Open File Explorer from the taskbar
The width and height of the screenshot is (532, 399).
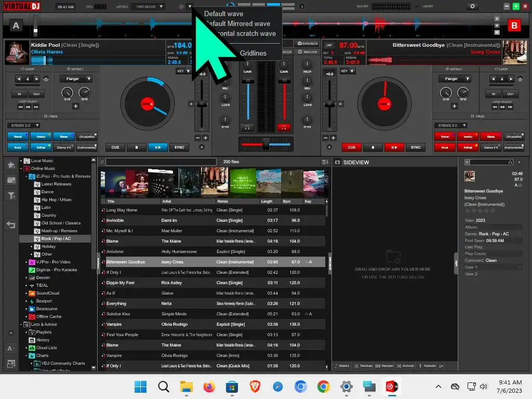click(187, 387)
